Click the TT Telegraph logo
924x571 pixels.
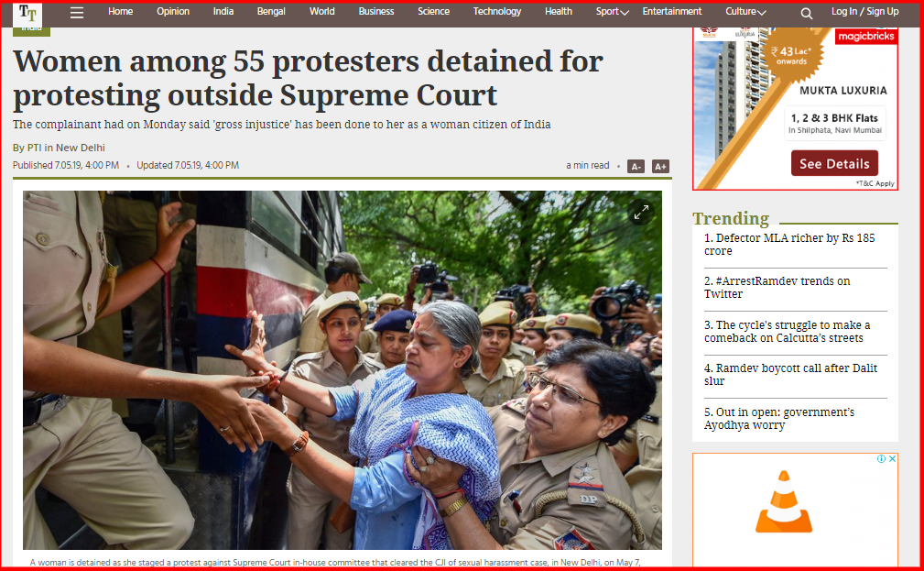pyautogui.click(x=27, y=14)
